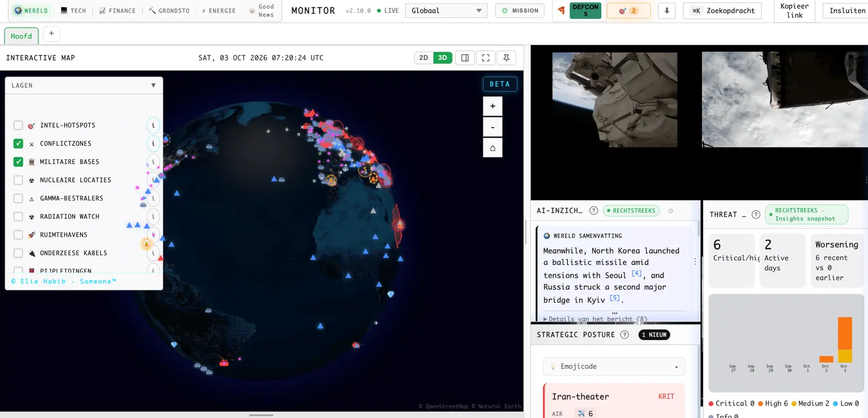Viewport: 868px width, 418px height.
Task: Reset map view with home icon
Action: tap(493, 147)
